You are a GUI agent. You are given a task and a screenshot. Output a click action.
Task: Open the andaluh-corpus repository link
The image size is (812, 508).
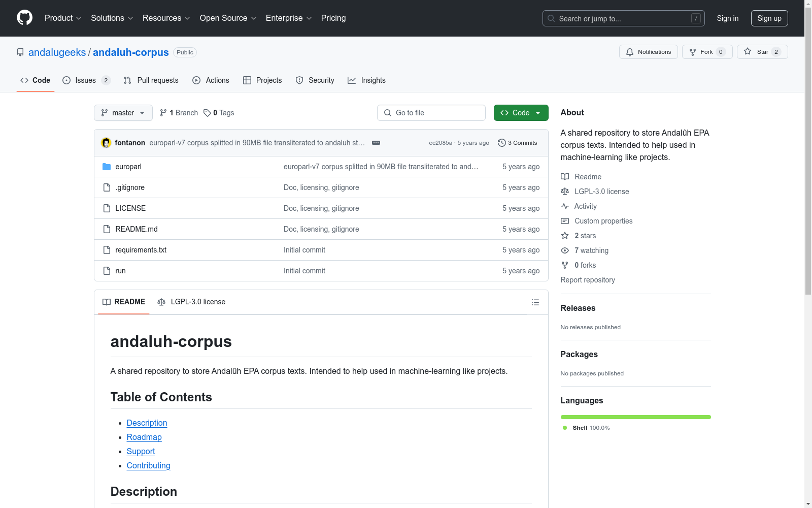pyautogui.click(x=131, y=52)
